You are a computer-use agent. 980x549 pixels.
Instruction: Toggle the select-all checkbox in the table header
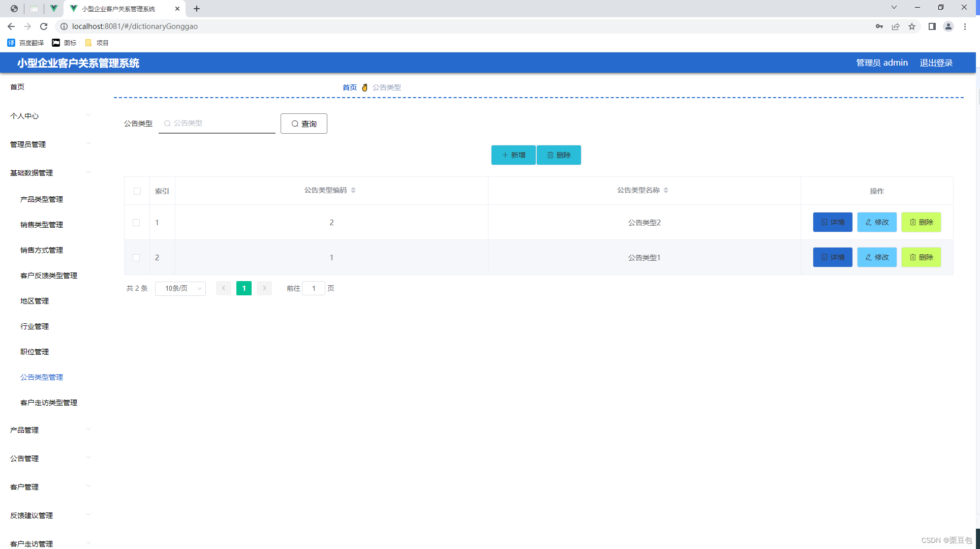tap(137, 191)
